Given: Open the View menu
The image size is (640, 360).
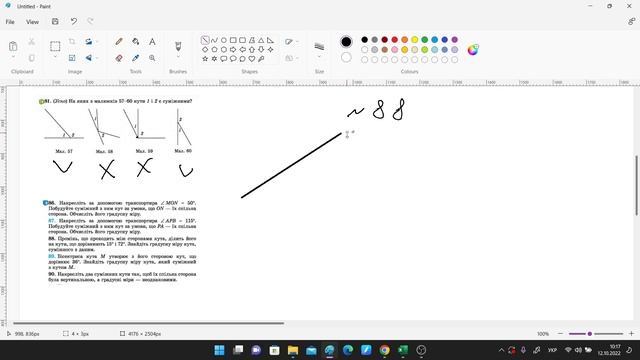Looking at the screenshot, I should [32, 22].
